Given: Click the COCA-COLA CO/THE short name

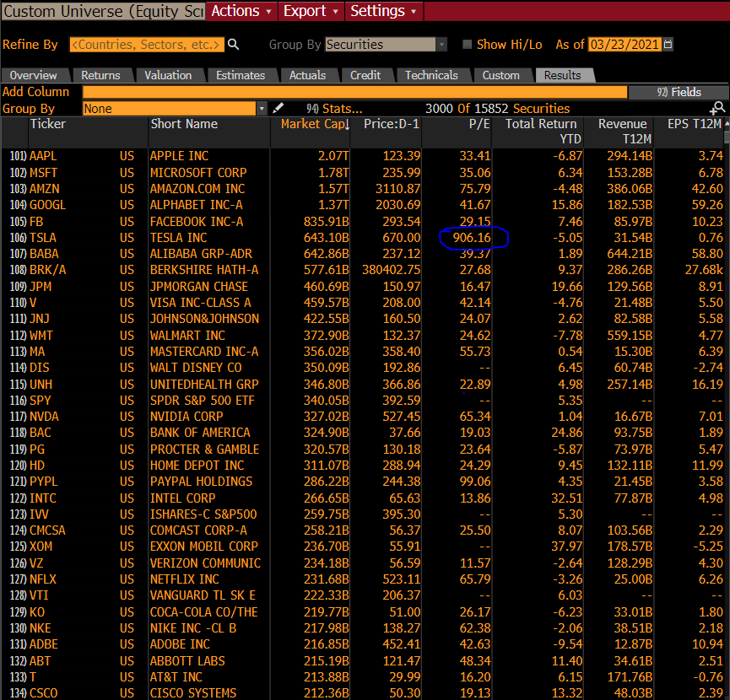Looking at the screenshot, I should [x=204, y=612].
